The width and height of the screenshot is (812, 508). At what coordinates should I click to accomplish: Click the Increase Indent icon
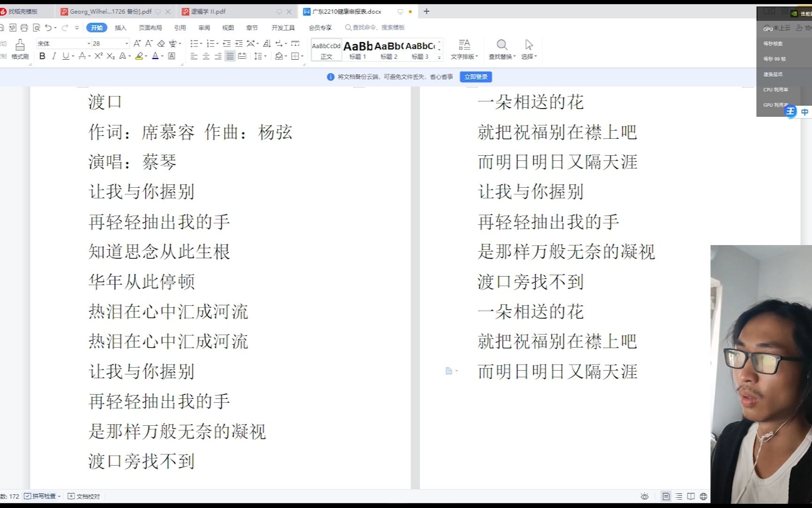click(239, 43)
